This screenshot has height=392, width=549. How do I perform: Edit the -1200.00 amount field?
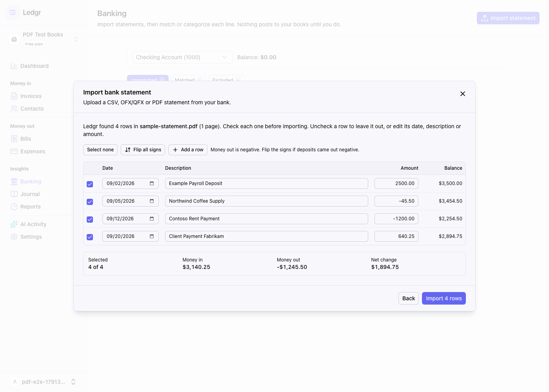click(x=396, y=219)
